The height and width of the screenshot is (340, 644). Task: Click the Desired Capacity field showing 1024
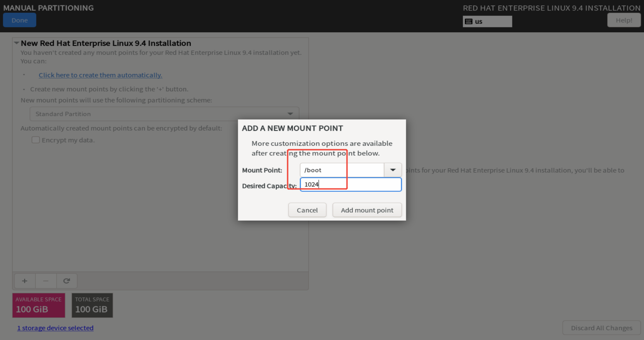coord(351,185)
